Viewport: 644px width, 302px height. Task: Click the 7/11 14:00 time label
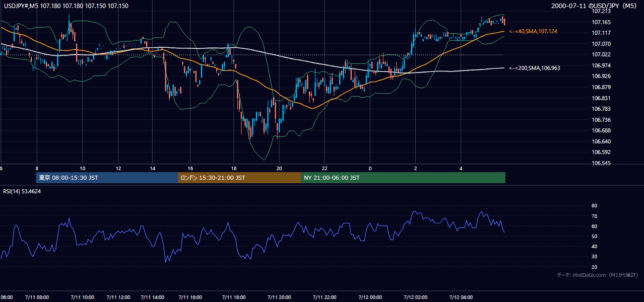point(153,297)
